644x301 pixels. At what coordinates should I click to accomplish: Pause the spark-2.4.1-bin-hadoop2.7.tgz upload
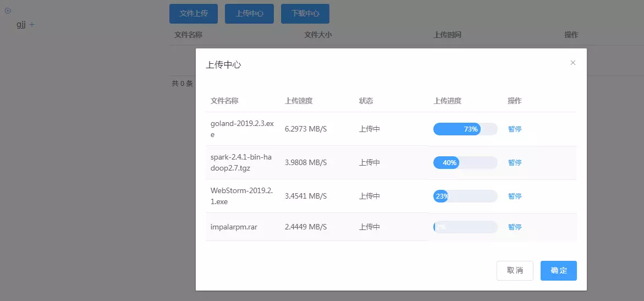[x=515, y=163]
